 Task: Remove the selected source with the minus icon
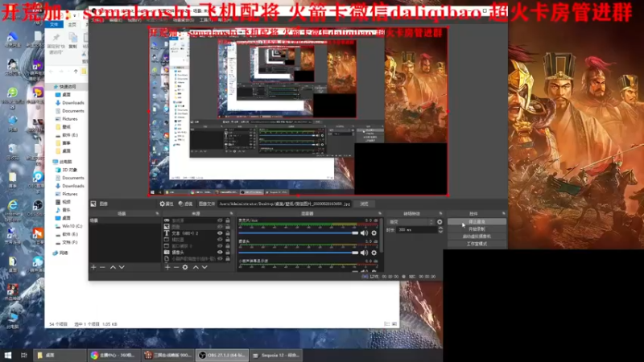coord(176,267)
